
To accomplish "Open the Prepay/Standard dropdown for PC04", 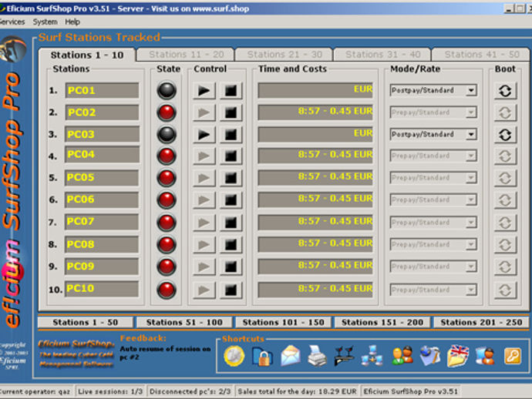I will coord(433,156).
